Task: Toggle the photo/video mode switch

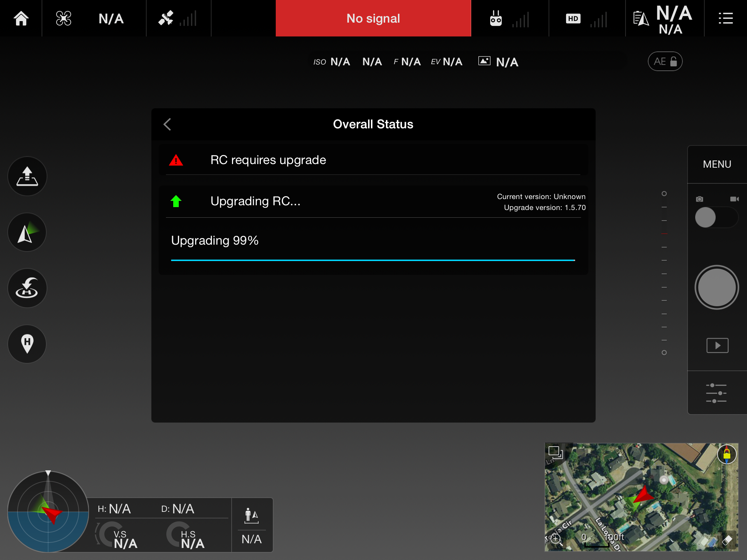Action: 716,217
